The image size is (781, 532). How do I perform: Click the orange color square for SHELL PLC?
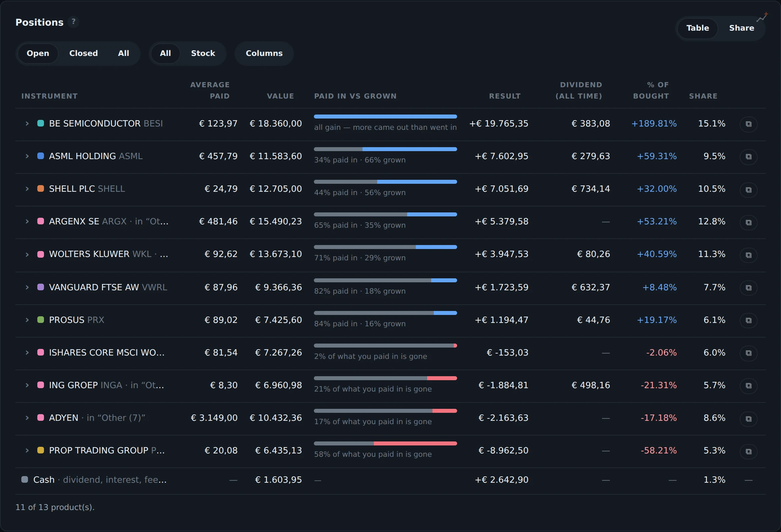coord(41,188)
